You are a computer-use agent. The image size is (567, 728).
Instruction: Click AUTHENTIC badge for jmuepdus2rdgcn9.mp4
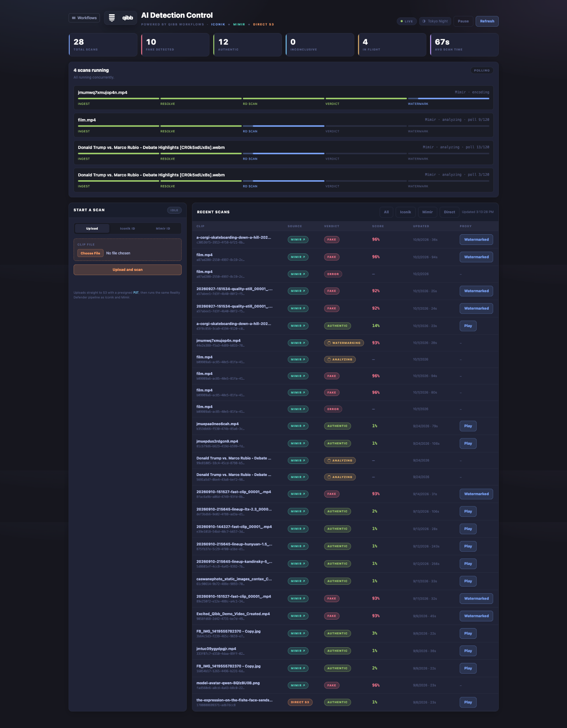[x=337, y=444]
